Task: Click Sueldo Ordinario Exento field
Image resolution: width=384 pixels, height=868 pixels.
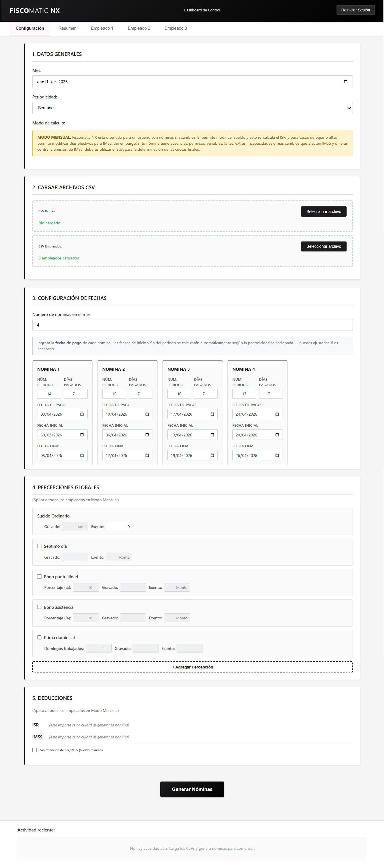Action: click(x=119, y=527)
